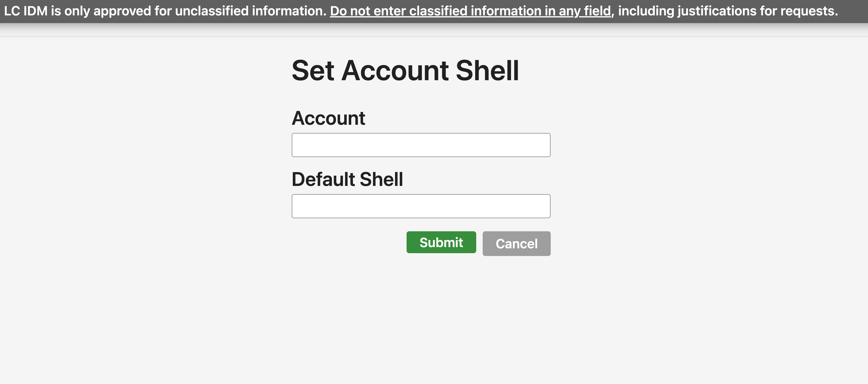
Task: Focus the Default Shell input field
Action: [421, 206]
